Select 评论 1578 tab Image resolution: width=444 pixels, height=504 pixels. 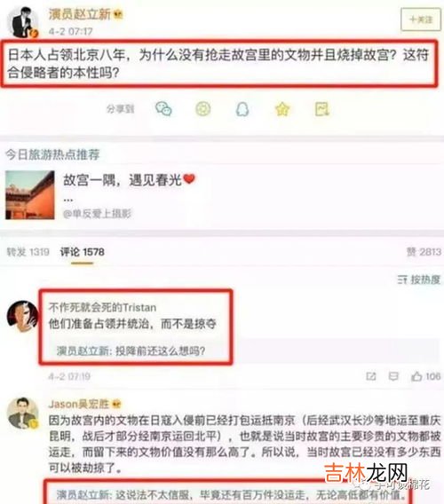coord(82,252)
